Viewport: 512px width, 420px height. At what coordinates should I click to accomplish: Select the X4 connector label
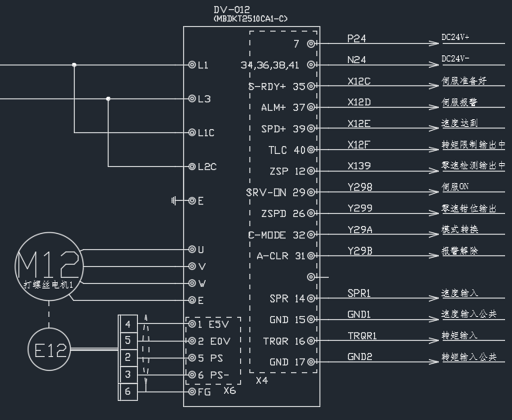(262, 379)
